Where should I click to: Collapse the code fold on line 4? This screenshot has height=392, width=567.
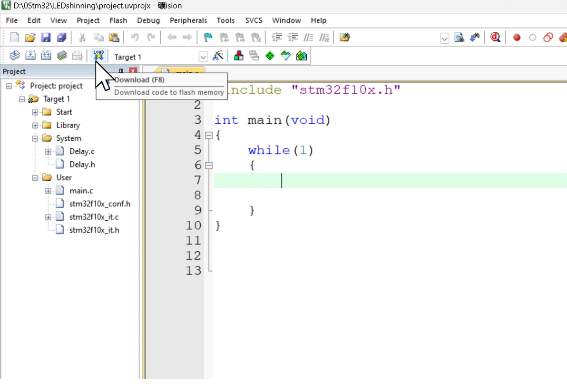(x=209, y=135)
